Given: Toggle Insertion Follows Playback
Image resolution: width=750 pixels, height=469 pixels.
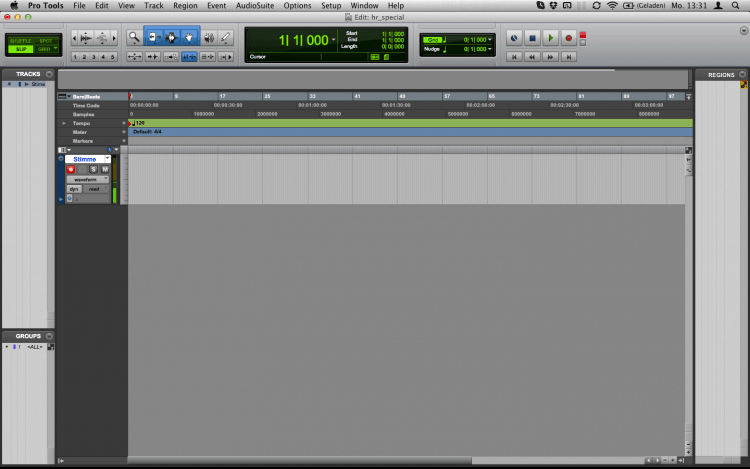Looking at the screenshot, I should click(x=225, y=57).
